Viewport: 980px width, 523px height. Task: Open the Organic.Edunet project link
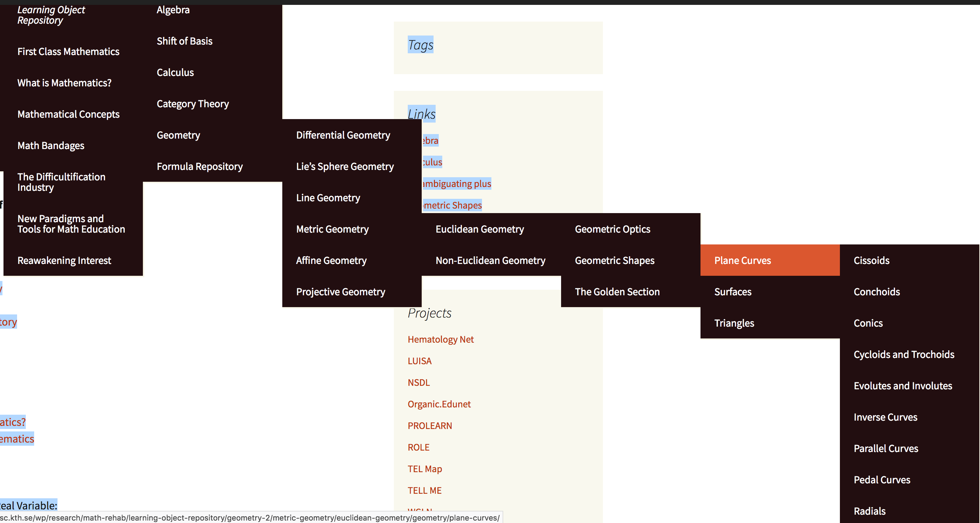pos(439,404)
